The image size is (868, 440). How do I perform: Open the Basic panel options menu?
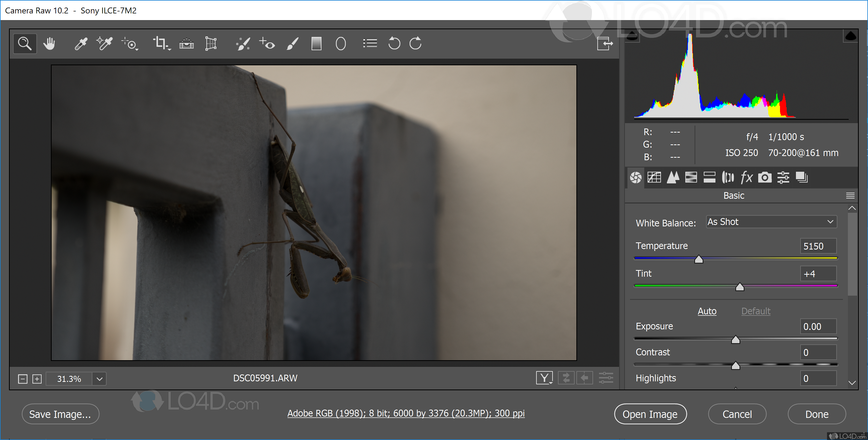(x=850, y=196)
